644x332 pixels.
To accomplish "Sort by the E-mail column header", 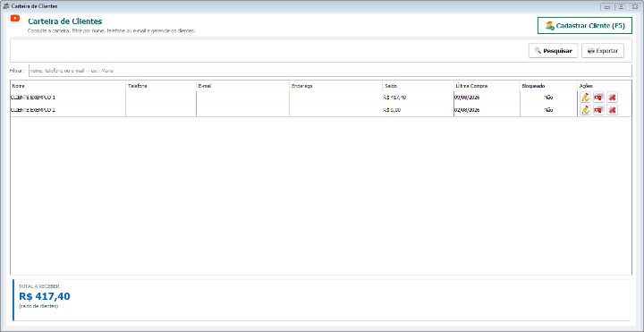I will pos(242,86).
